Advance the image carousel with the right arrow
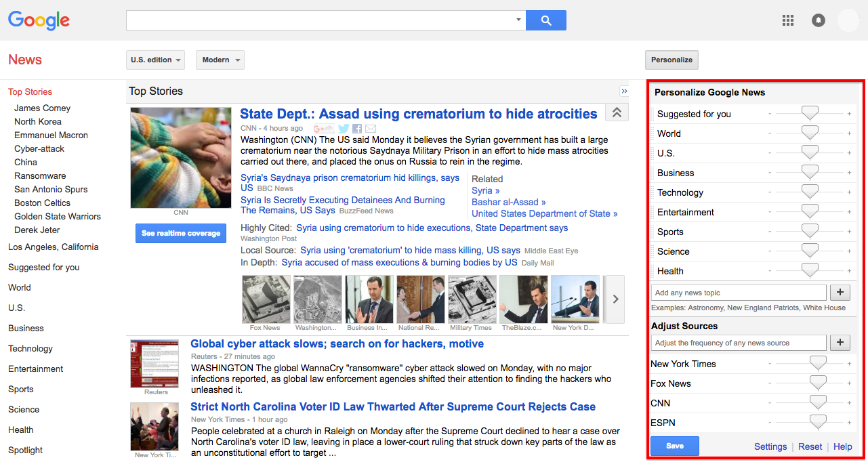This screenshot has width=868, height=464. point(614,299)
